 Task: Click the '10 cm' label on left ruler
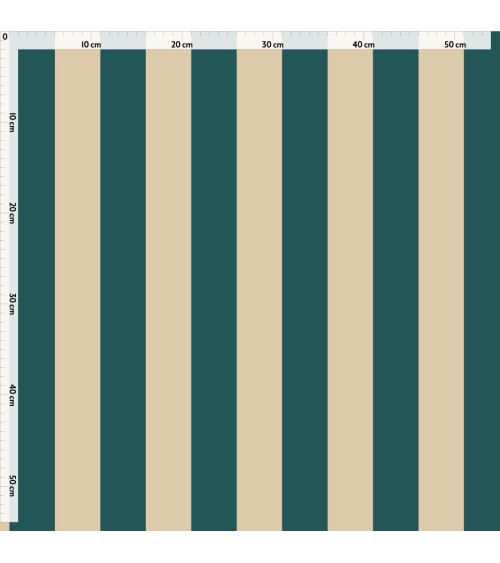12,122
